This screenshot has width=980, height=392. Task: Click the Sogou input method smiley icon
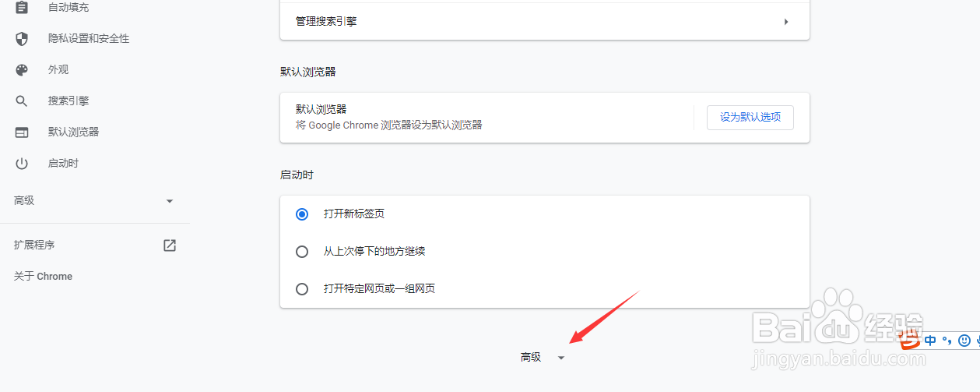964,341
